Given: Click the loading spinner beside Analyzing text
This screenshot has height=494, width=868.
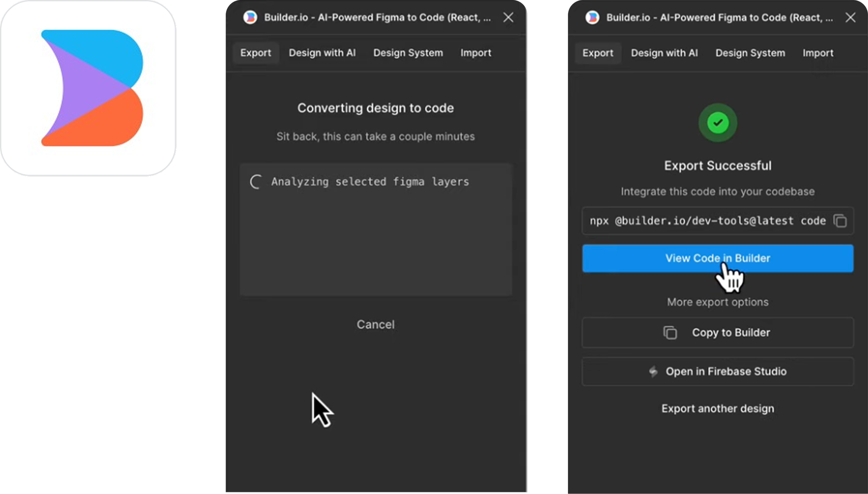Looking at the screenshot, I should pyautogui.click(x=256, y=182).
